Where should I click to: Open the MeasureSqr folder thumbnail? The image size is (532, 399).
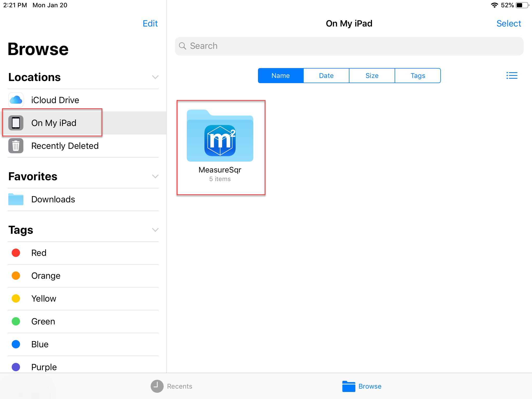(x=220, y=136)
